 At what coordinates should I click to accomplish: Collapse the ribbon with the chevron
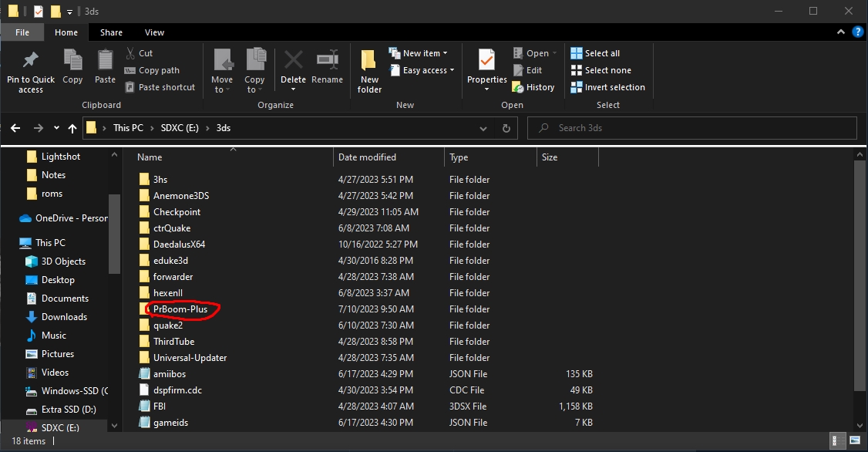coord(840,32)
